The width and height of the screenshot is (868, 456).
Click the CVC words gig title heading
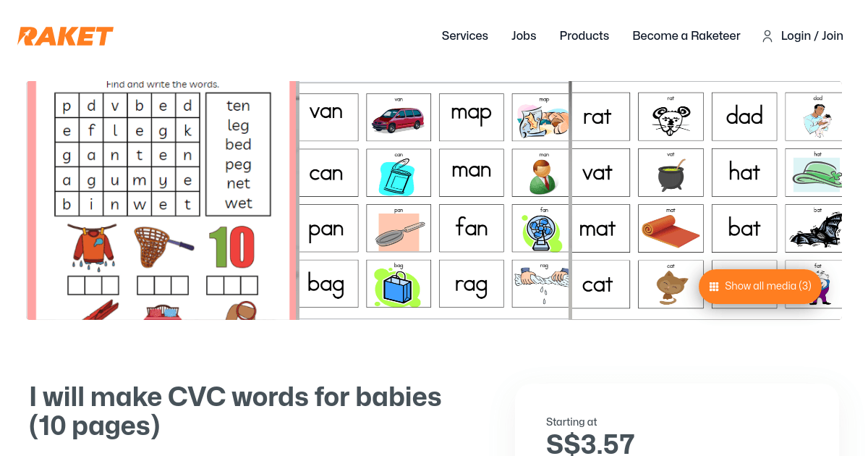[234, 410]
